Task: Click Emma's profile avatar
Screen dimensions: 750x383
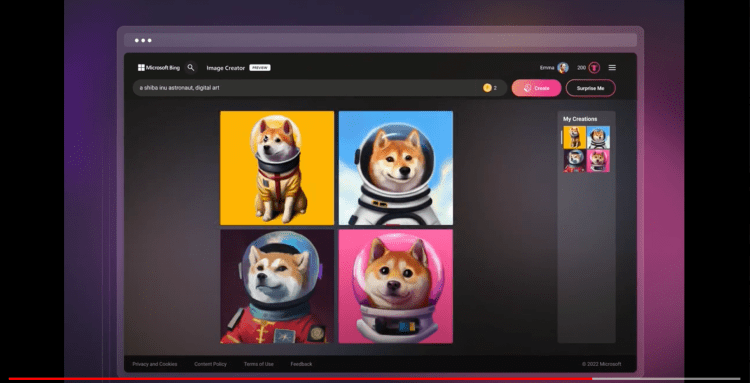Action: pyautogui.click(x=563, y=68)
